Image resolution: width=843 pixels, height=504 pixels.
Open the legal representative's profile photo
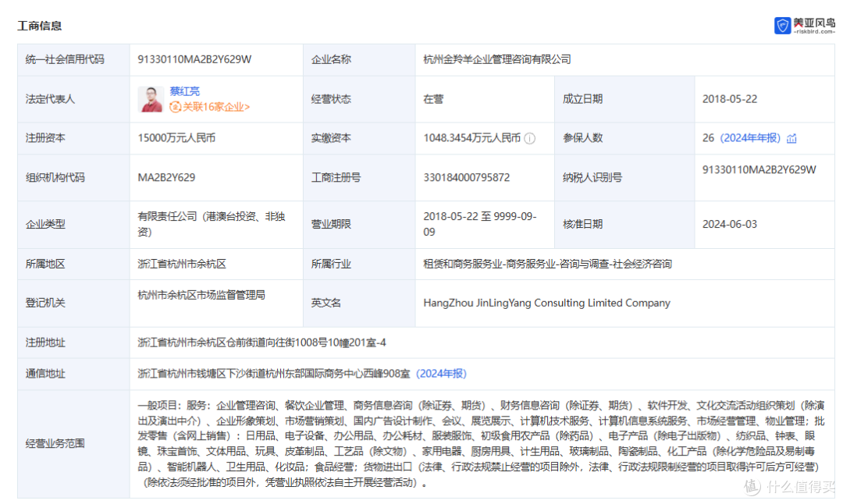[x=151, y=99]
